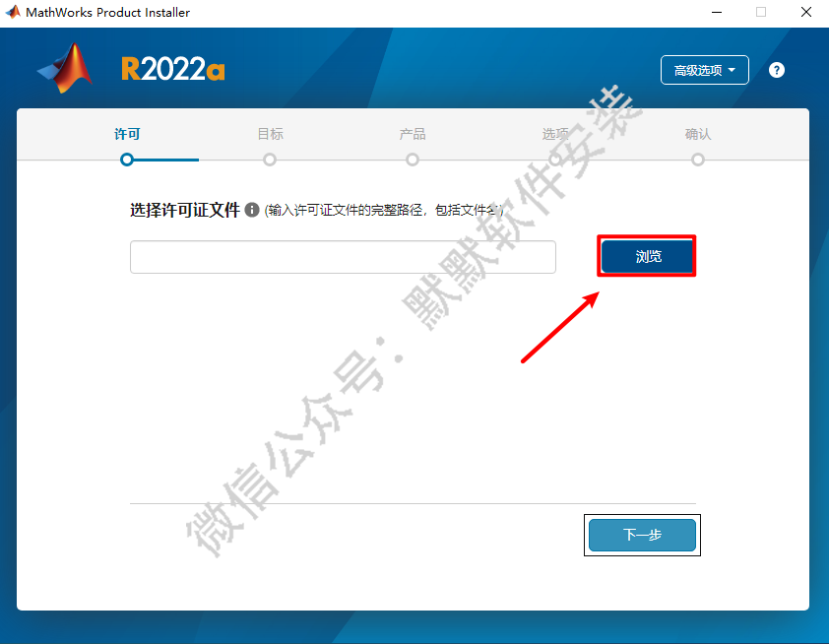Open the 高级选项 dropdown menu
829x644 pixels.
[x=704, y=70]
